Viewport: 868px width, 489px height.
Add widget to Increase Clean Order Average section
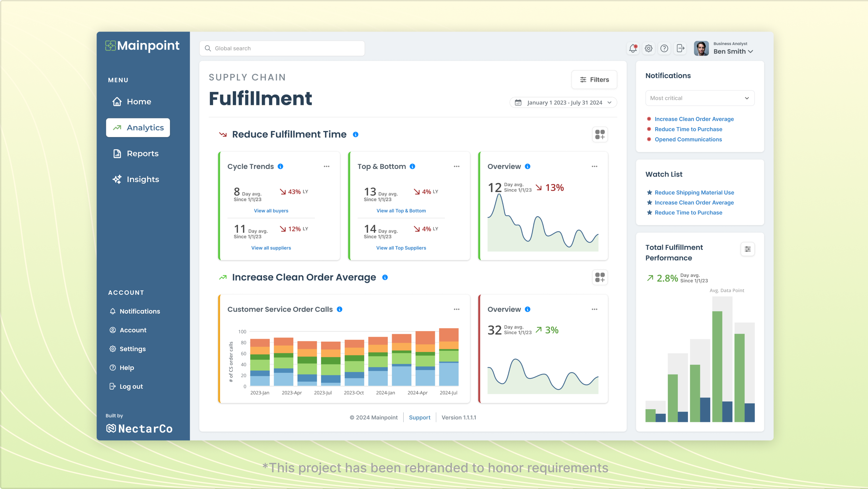pos(600,278)
